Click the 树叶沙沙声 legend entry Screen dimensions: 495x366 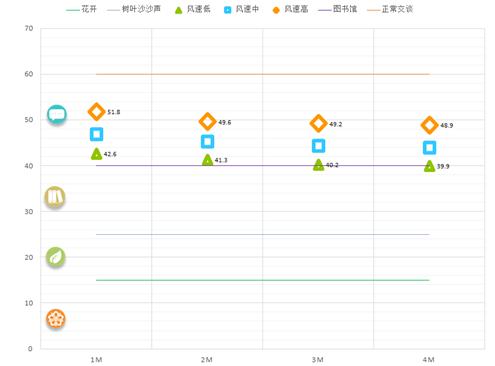[x=134, y=9]
